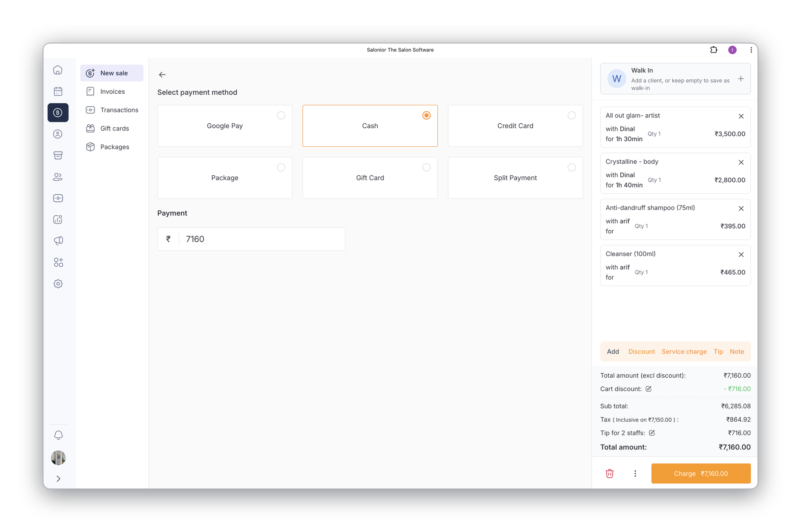Open Transactions menu item
This screenshot has height=532, width=801.
click(112, 110)
